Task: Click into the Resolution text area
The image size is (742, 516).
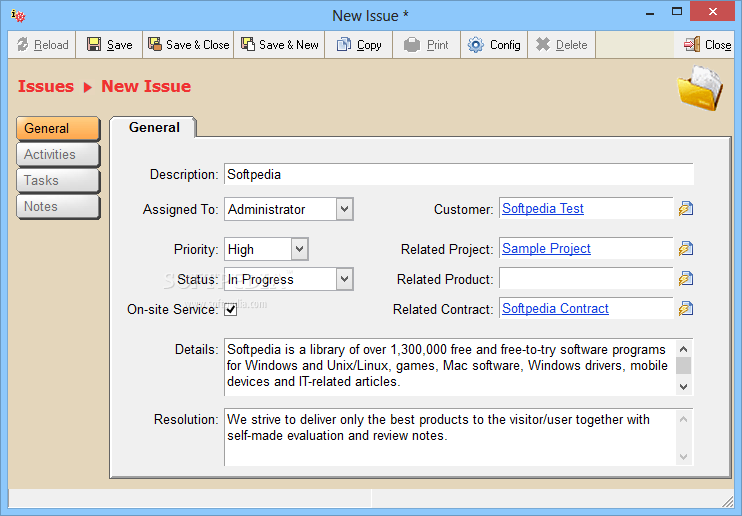Action: pos(449,436)
